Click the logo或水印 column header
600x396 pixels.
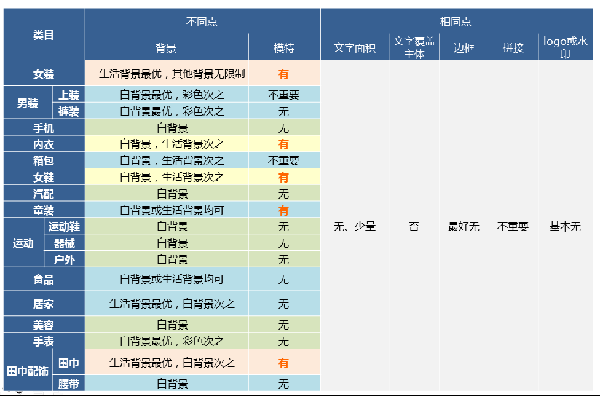point(566,47)
